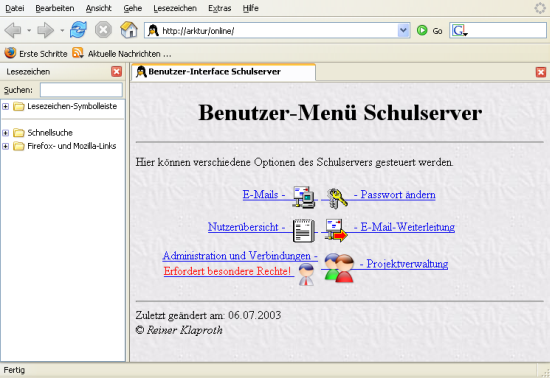Click the Zuletzt geändert am date text
The image size is (550, 378).
coord(208,315)
